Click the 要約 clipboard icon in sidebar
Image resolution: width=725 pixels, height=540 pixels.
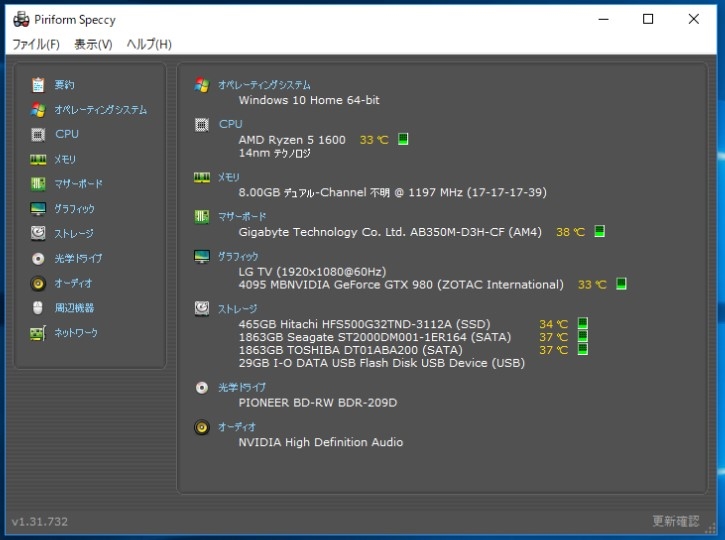[38, 85]
